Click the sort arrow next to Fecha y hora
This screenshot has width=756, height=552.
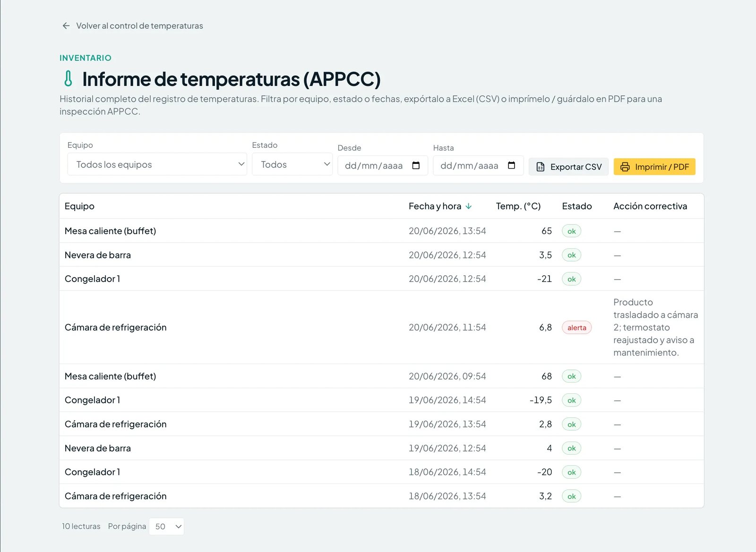click(468, 206)
